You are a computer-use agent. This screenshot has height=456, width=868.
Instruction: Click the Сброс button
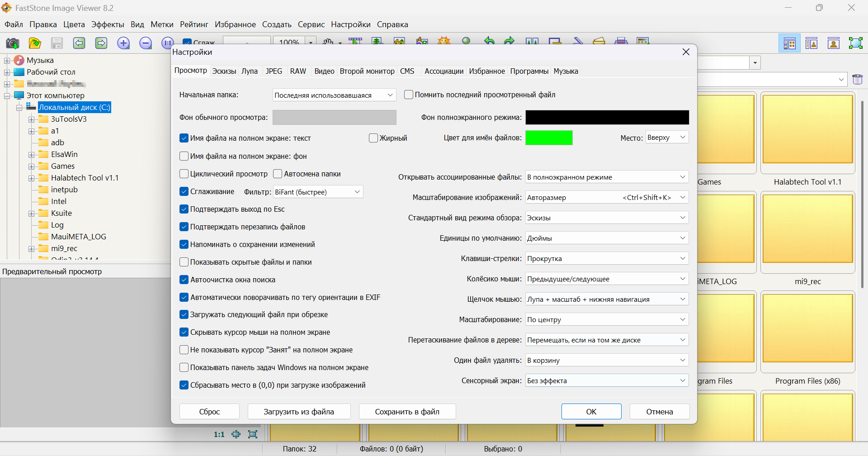209,412
